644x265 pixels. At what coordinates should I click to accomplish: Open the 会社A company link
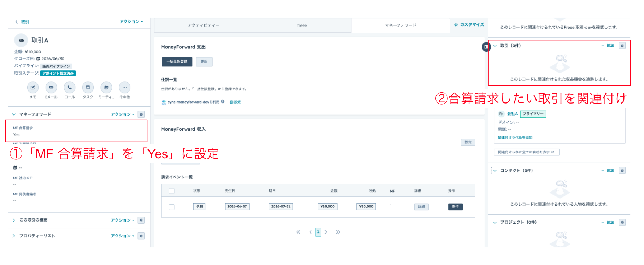click(x=513, y=114)
